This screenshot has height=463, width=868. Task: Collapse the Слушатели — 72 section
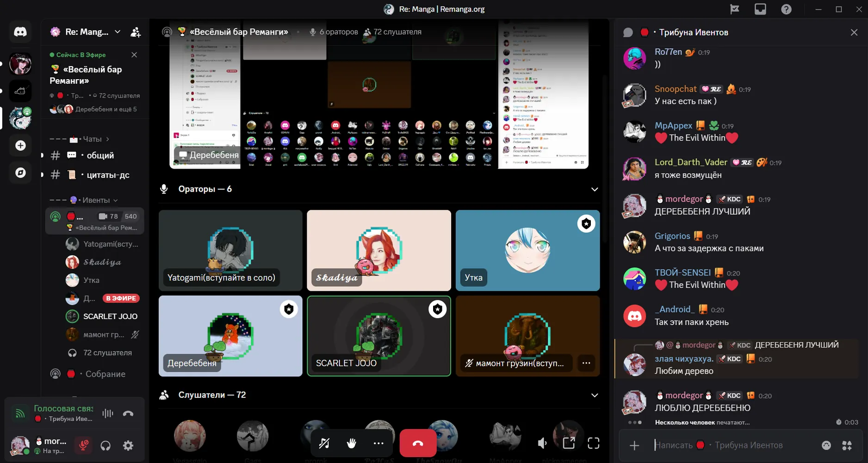point(595,395)
